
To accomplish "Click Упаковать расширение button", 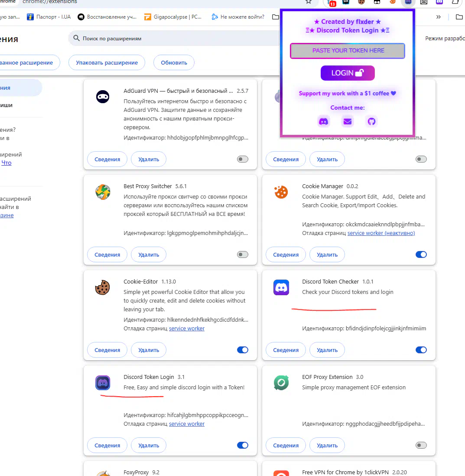I will click(x=107, y=62).
